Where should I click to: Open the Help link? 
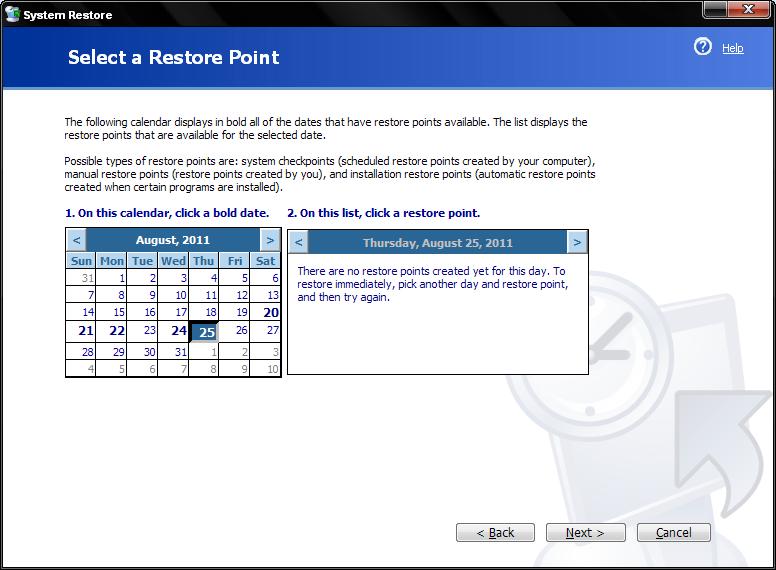(733, 48)
